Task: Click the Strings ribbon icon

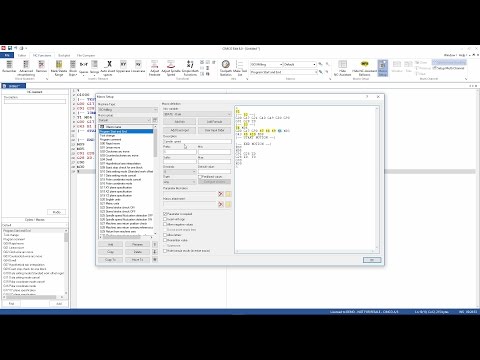Action: (x=95, y=67)
